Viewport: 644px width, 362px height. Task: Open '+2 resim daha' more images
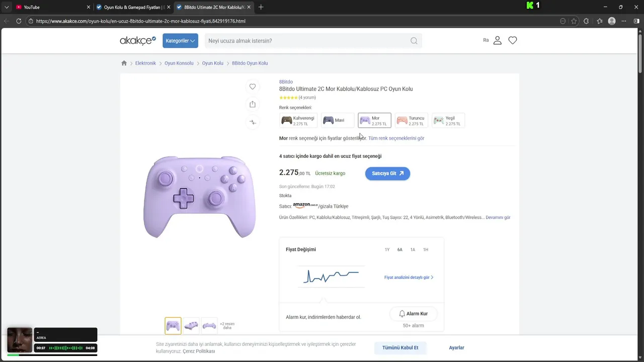(x=227, y=326)
